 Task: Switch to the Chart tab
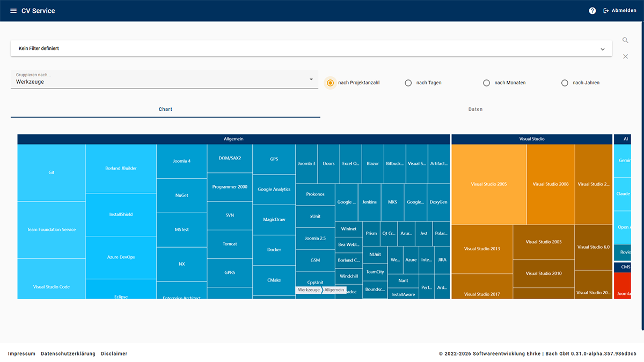point(165,109)
